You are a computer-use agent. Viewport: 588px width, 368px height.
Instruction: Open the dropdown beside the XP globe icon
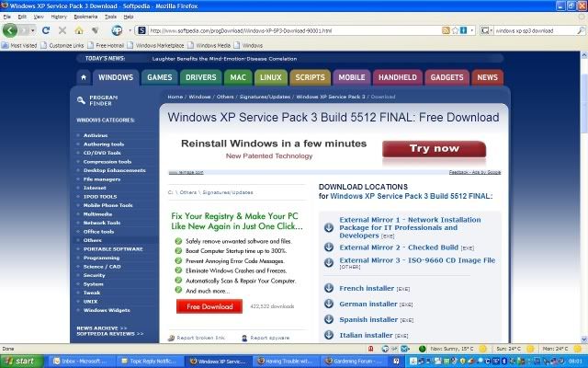pyautogui.click(x=130, y=30)
